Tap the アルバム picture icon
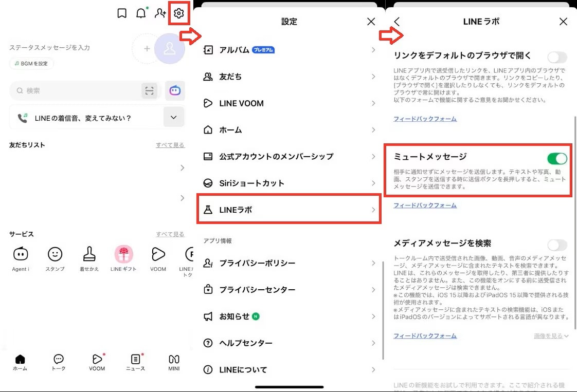577x392 pixels. (208, 50)
